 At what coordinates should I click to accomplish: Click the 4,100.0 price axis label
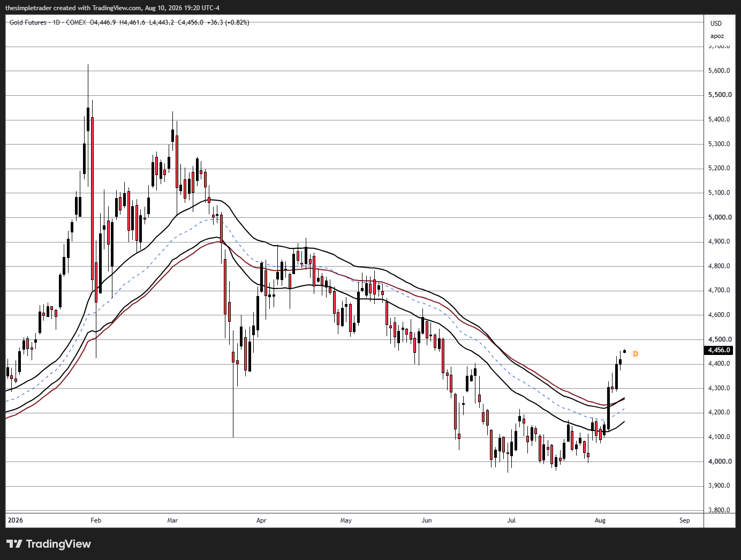tap(719, 437)
